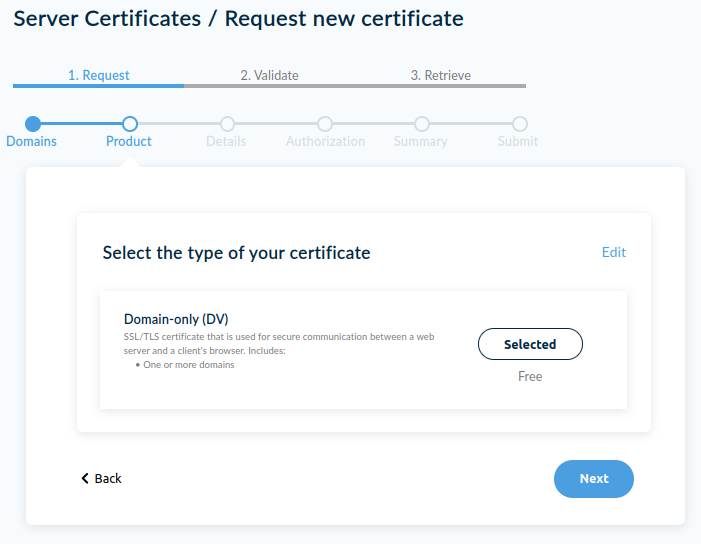Viewport: 701px width, 544px height.
Task: Select the Details step circle
Action: click(227, 124)
